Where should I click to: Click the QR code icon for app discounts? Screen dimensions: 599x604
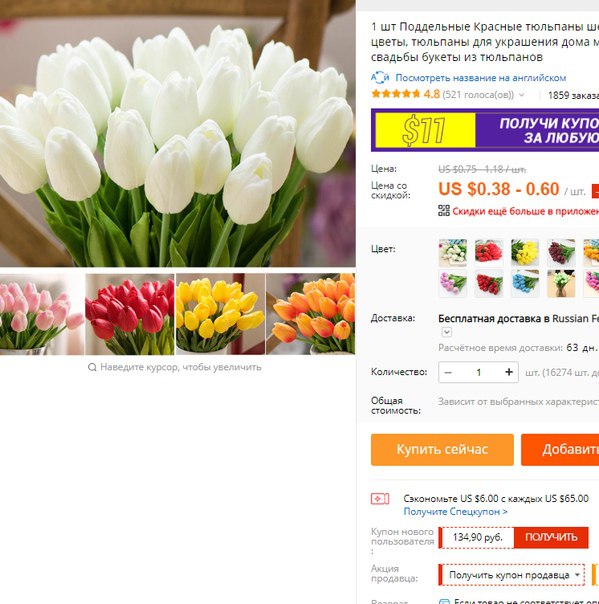[x=444, y=211]
